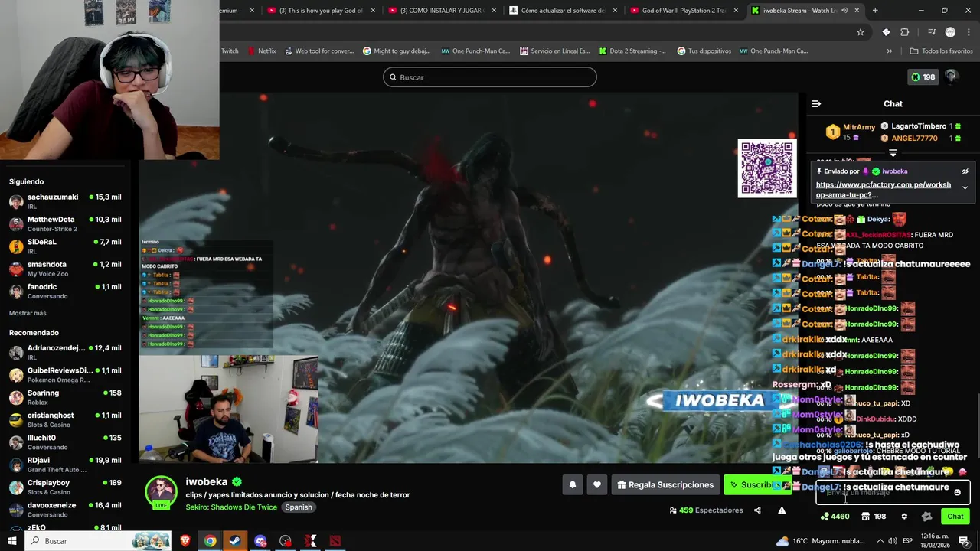
Task: Click the green Suscribirse button
Action: (x=756, y=484)
